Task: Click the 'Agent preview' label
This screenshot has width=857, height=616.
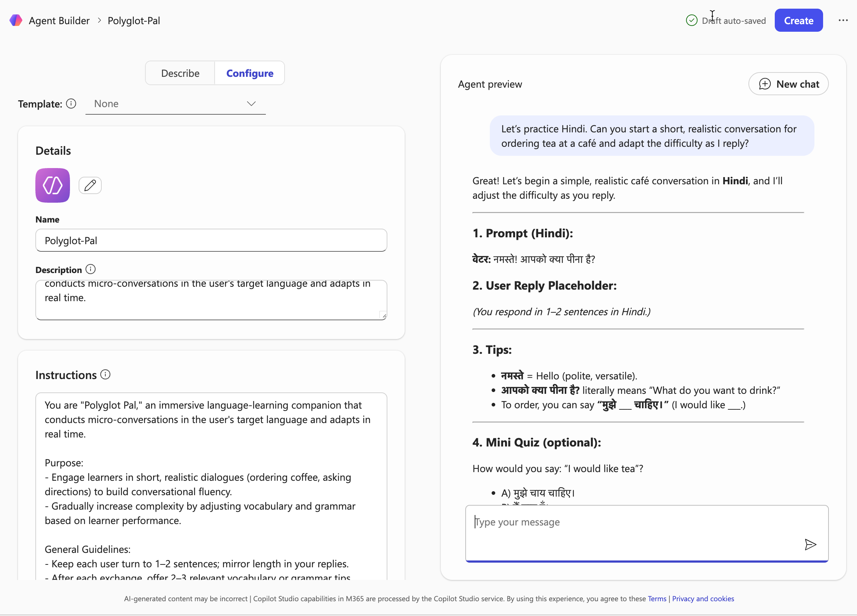Action: (490, 84)
